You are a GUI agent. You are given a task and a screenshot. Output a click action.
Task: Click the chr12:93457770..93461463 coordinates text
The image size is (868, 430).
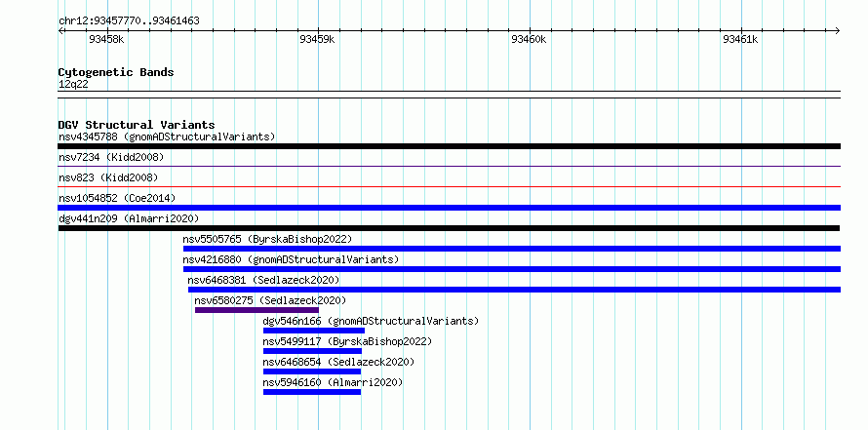click(129, 21)
